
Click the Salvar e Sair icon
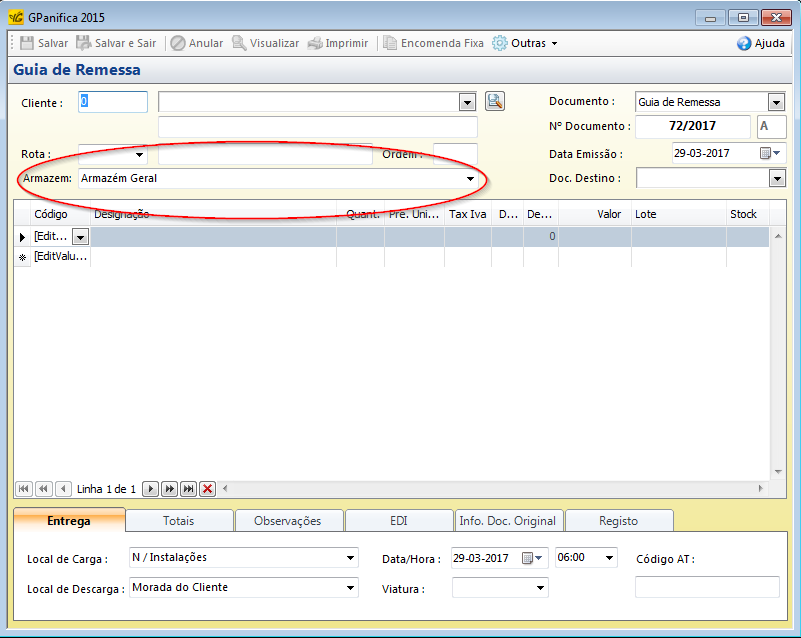[x=84, y=43]
